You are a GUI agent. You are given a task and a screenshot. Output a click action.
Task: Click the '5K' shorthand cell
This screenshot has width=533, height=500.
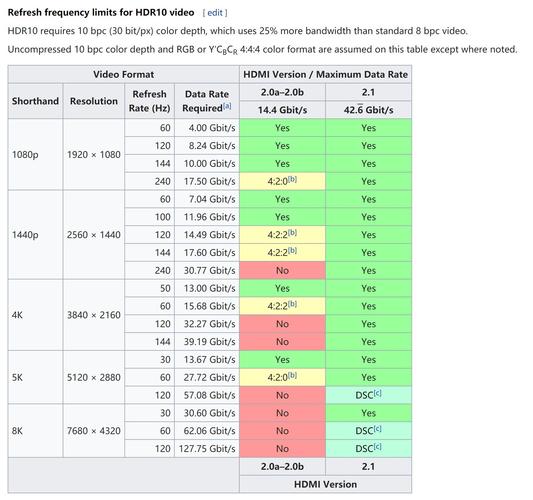coord(35,377)
